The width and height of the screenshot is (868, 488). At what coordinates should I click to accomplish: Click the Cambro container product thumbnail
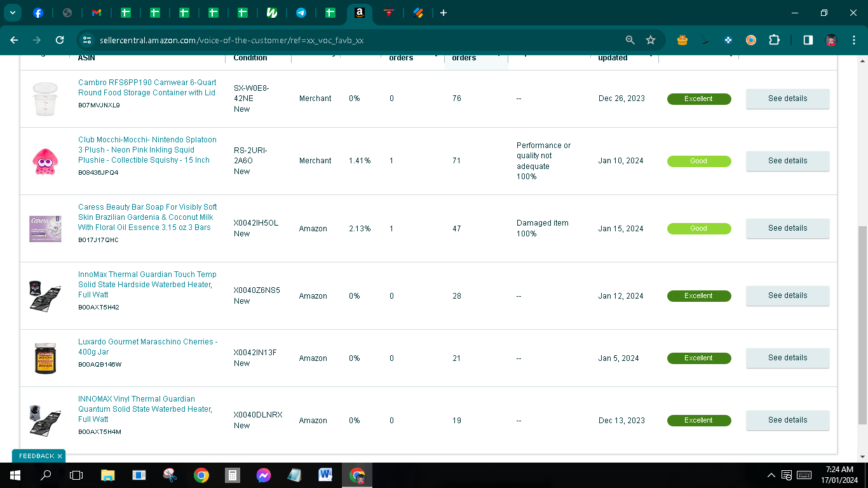click(x=45, y=99)
